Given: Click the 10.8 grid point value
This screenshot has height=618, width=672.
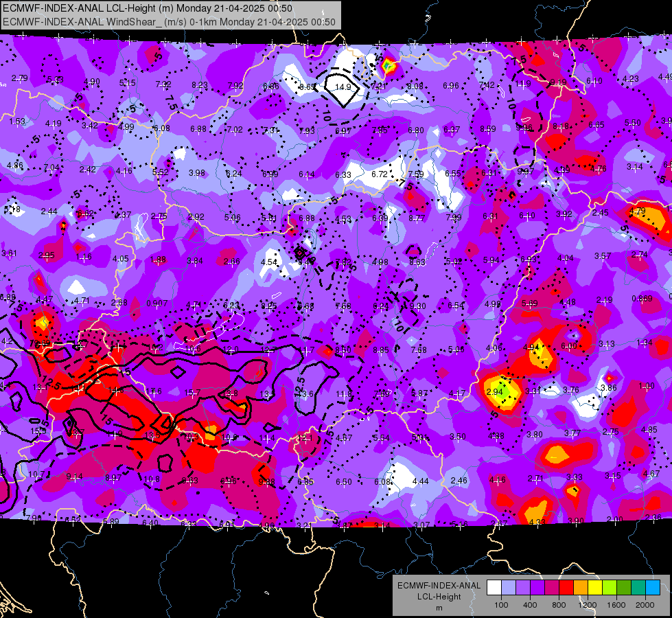Looking at the screenshot, I should (x=152, y=479).
